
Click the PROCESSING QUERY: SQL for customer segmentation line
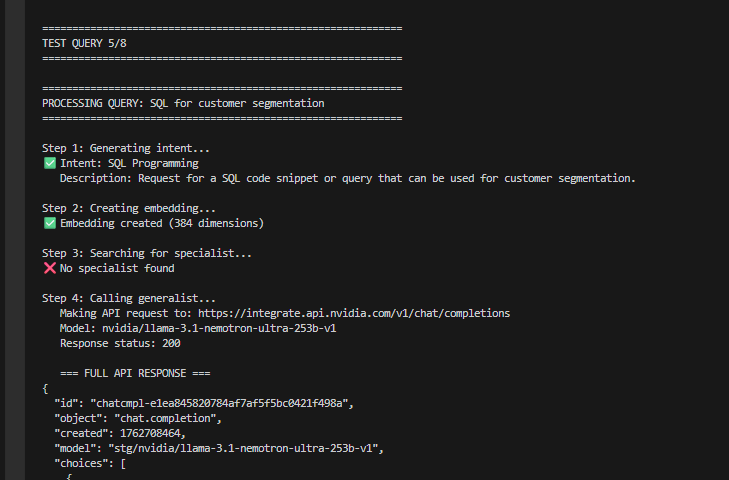point(183,103)
